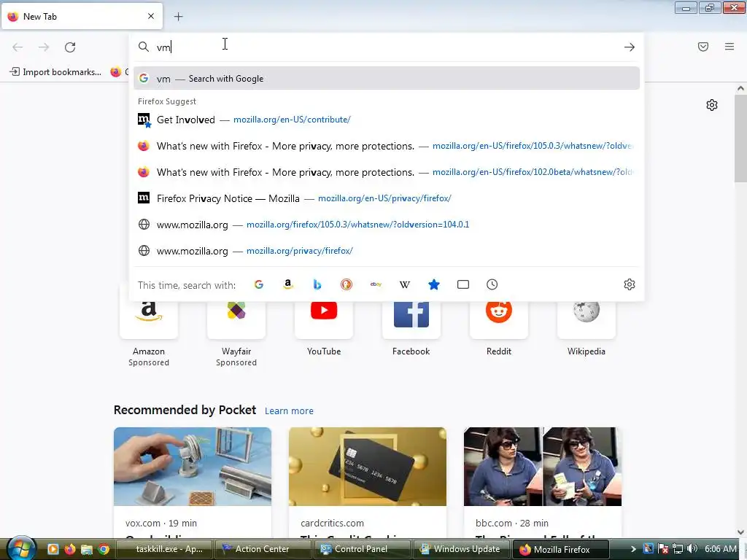The width and height of the screenshot is (747, 560).
Task: Click the scrollbar up arrow
Action: pyautogui.click(x=740, y=88)
